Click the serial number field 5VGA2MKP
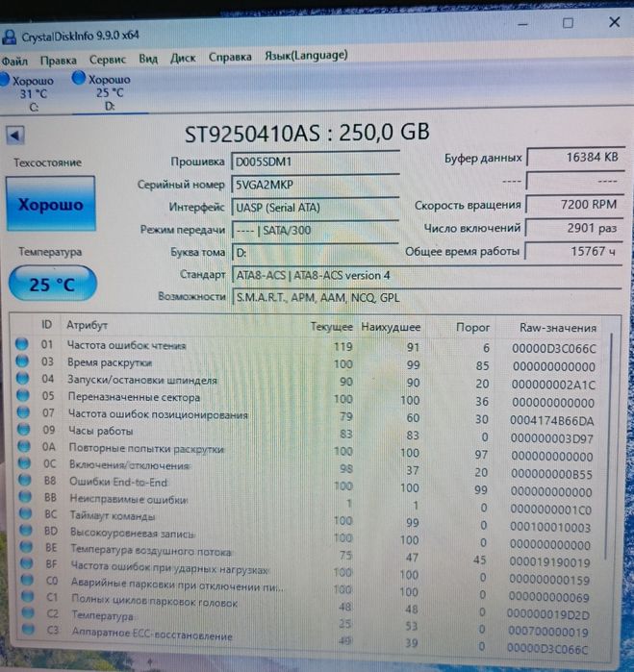The height and width of the screenshot is (672, 634). tap(316, 185)
